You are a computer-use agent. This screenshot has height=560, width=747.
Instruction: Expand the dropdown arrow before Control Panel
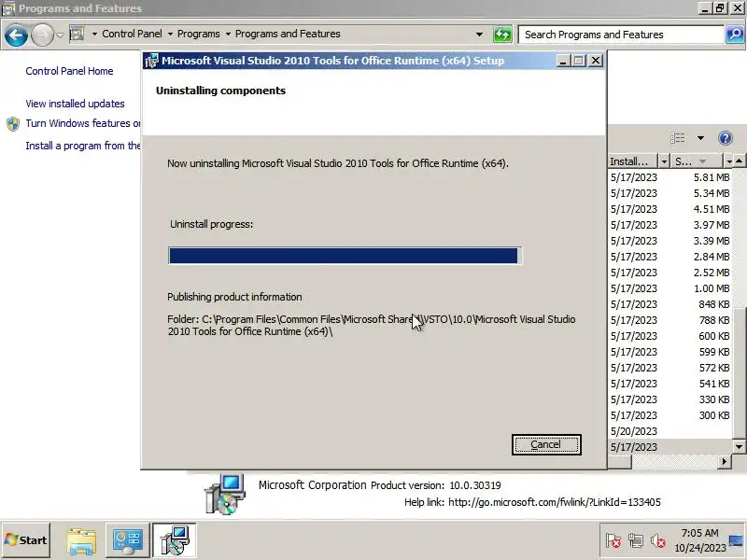[x=94, y=34]
